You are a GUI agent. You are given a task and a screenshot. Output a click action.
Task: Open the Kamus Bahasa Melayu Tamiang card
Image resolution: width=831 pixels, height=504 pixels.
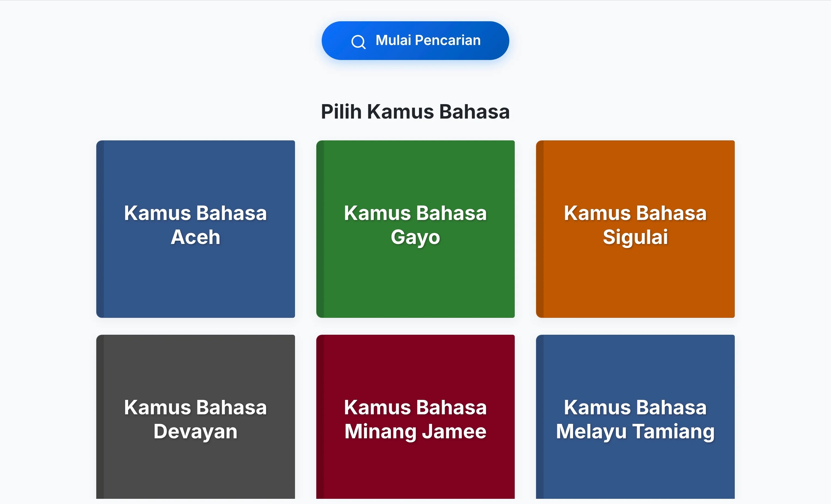tap(636, 417)
